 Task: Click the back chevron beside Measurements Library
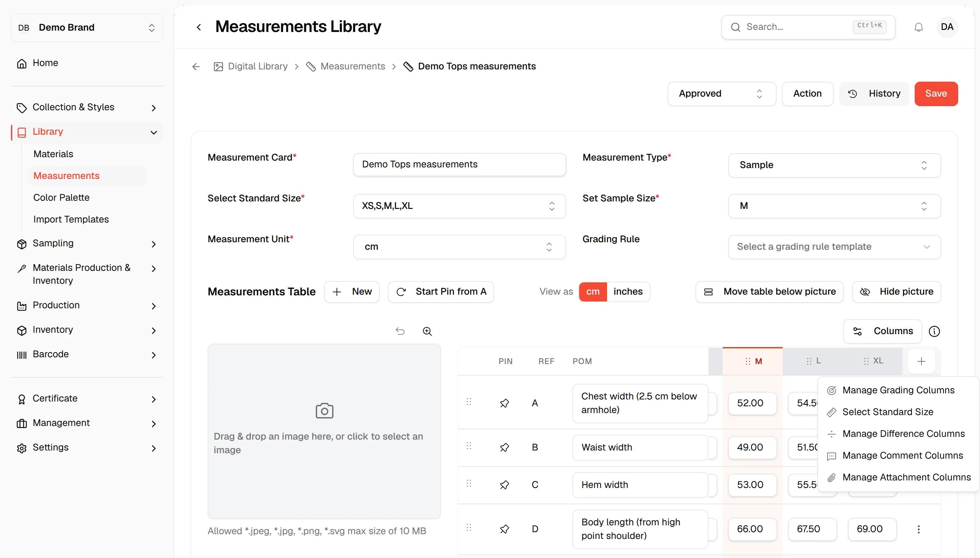[x=198, y=27]
